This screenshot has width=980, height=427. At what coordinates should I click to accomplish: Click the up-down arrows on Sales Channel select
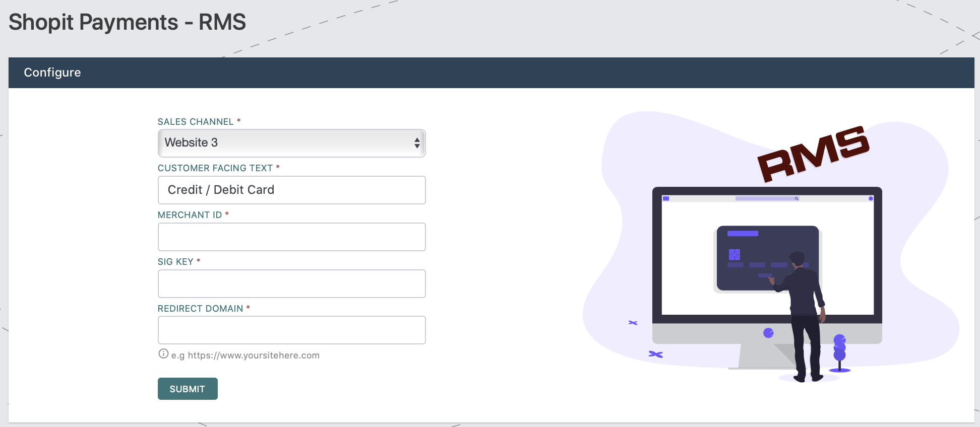[x=417, y=143]
